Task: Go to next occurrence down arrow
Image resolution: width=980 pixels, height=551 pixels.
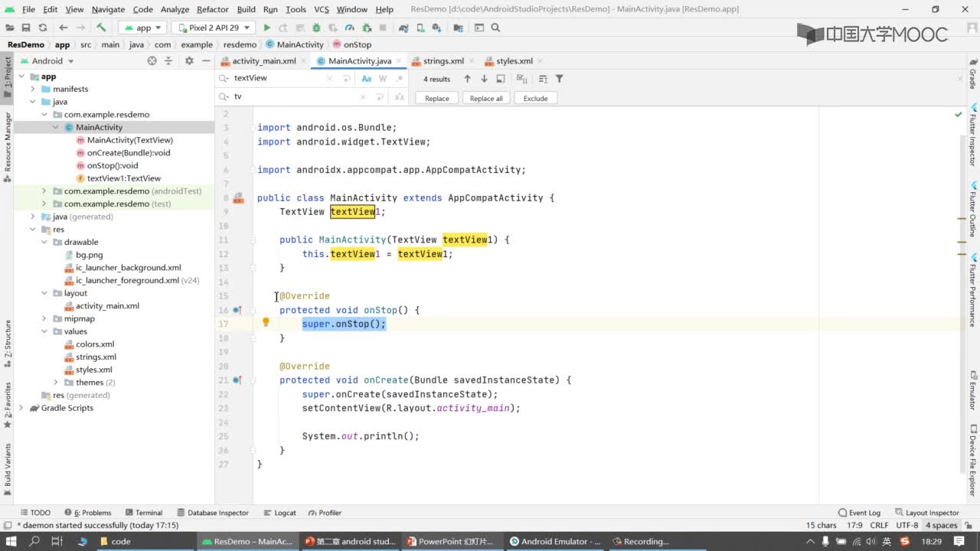Action: click(x=484, y=79)
